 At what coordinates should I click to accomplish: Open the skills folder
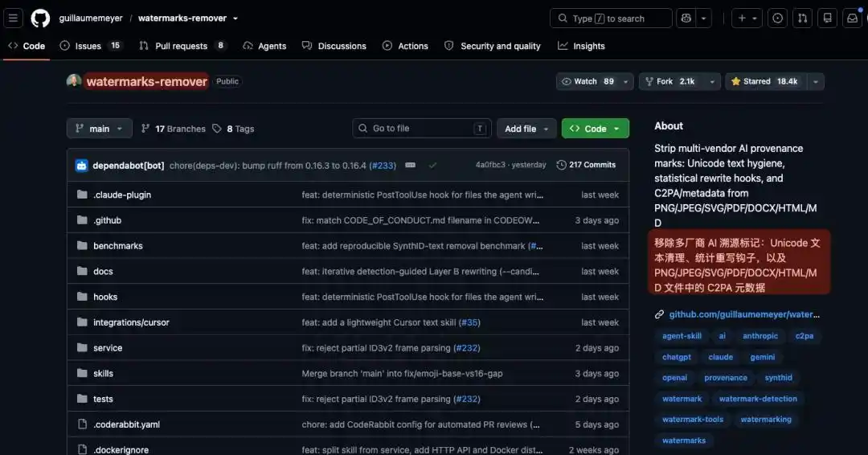pyautogui.click(x=103, y=373)
